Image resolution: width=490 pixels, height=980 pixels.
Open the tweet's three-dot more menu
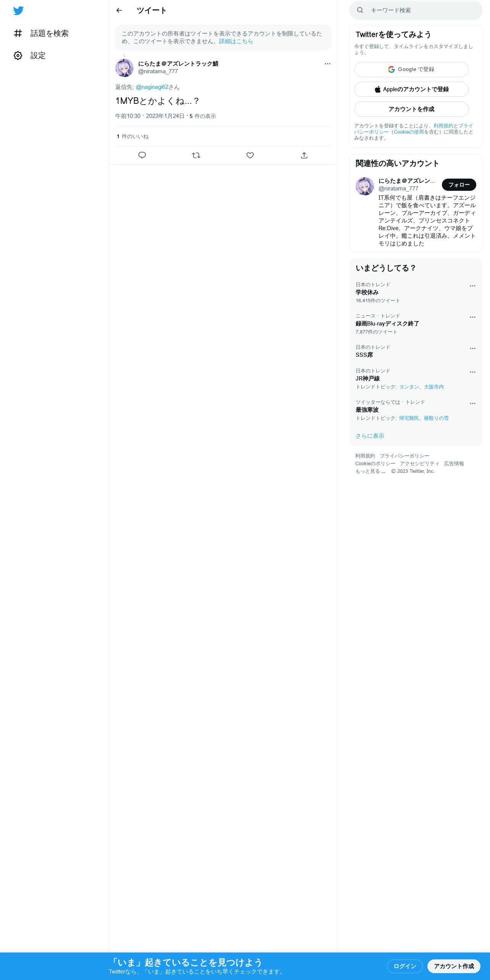coord(327,64)
